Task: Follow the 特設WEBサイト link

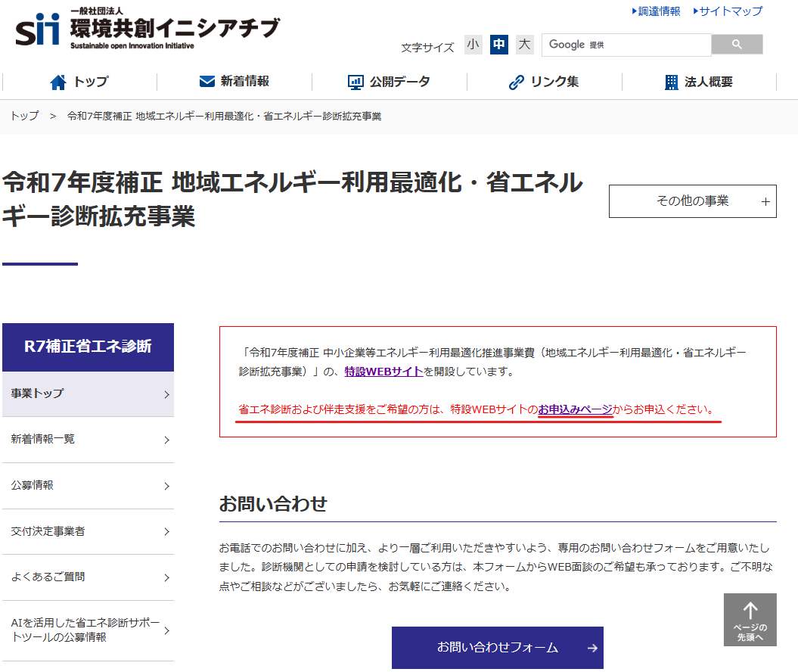Action: coord(383,372)
